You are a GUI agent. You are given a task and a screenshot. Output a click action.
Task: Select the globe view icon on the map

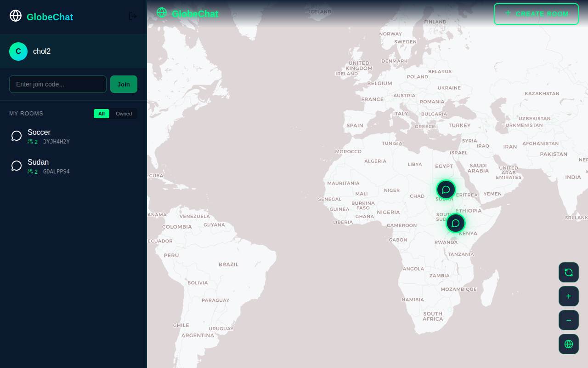pos(568,344)
